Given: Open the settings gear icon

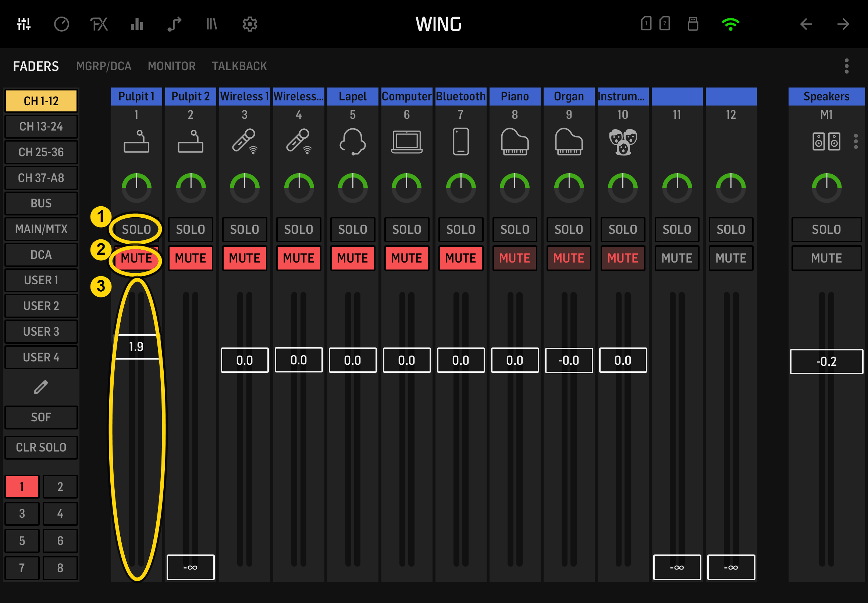Looking at the screenshot, I should point(249,24).
